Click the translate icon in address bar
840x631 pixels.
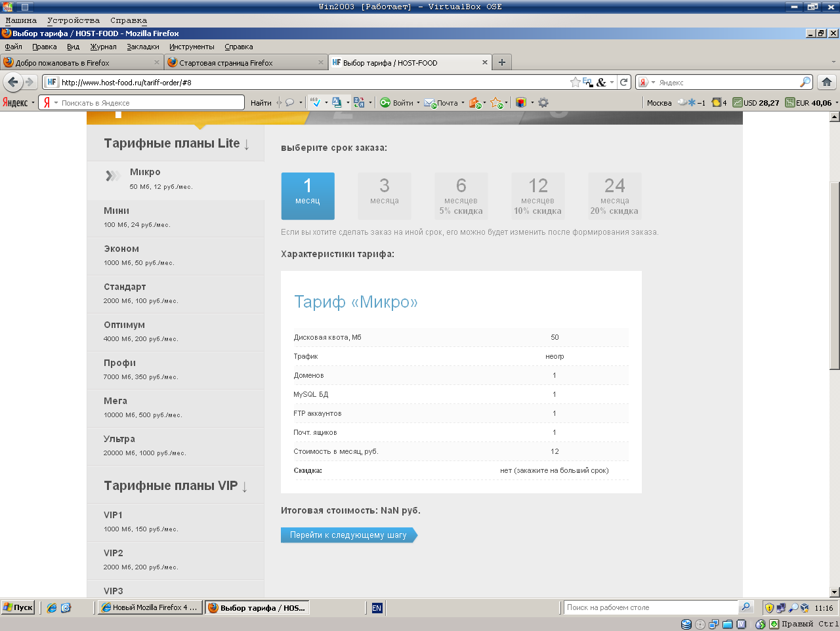(587, 82)
